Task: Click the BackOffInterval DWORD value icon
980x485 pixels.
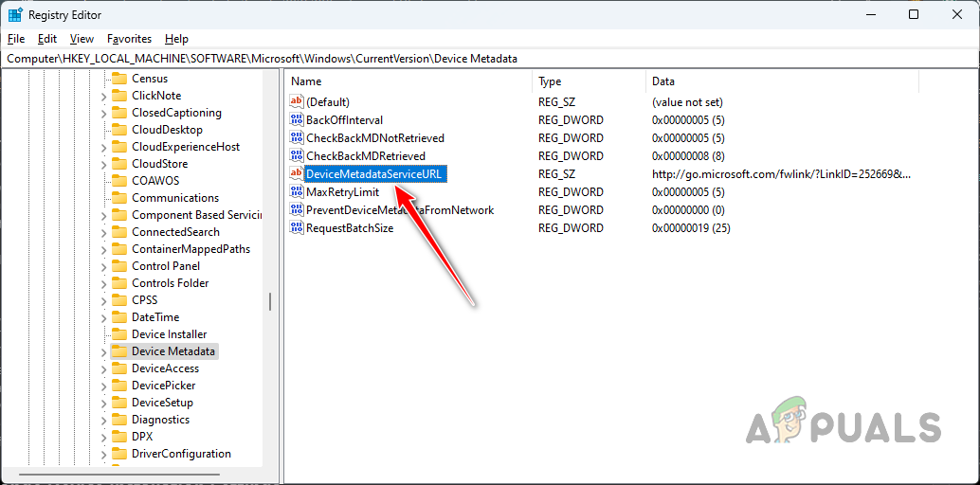Action: [x=296, y=120]
